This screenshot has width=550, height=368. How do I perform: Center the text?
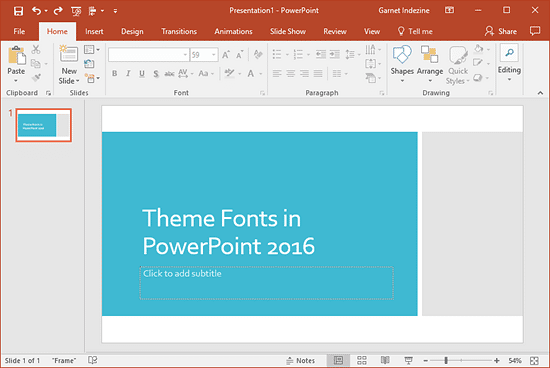291,74
